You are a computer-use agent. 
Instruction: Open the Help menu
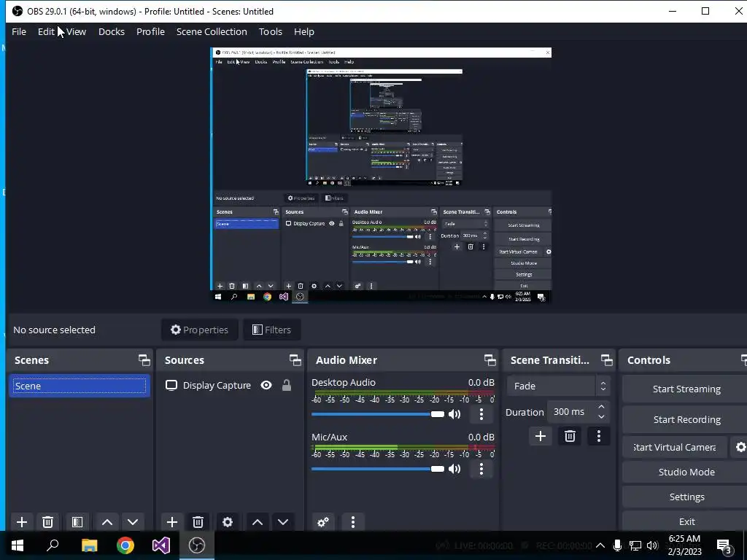[x=304, y=31]
